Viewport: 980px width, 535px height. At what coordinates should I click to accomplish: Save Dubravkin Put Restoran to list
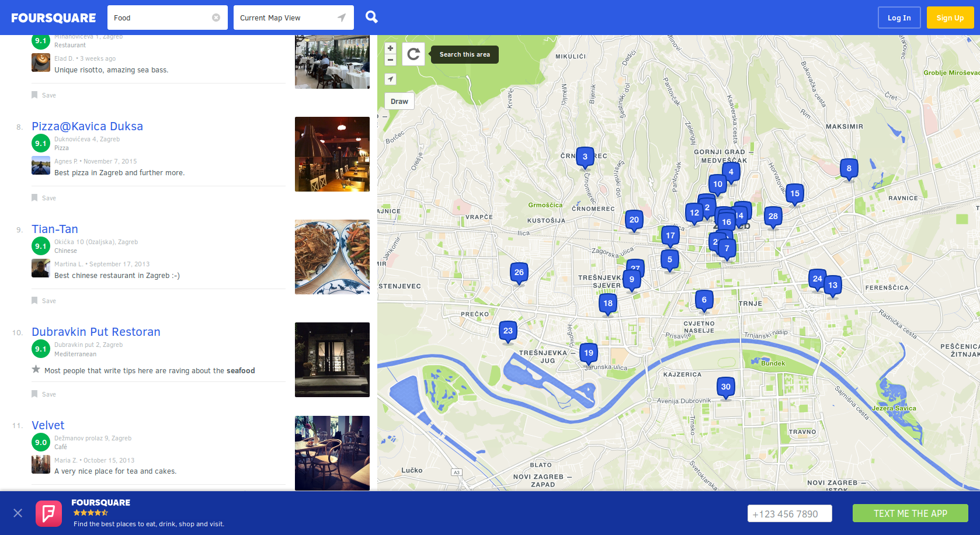click(44, 394)
